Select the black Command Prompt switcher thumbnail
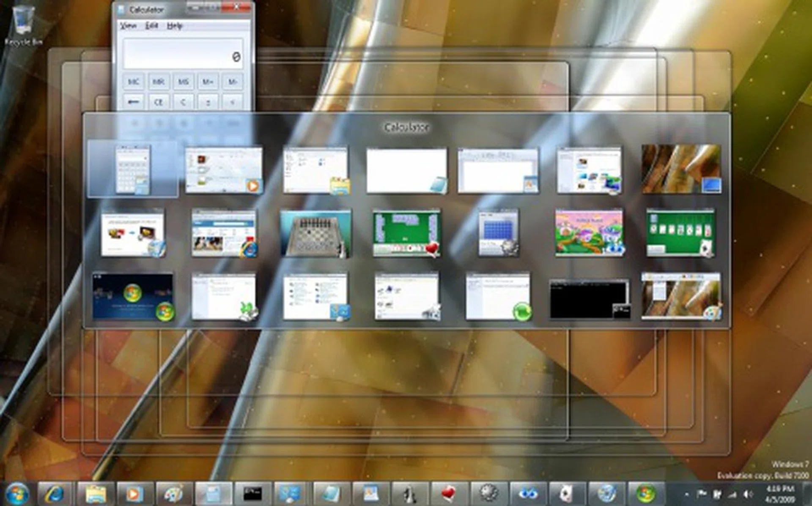The height and width of the screenshot is (506, 812). tap(590, 299)
